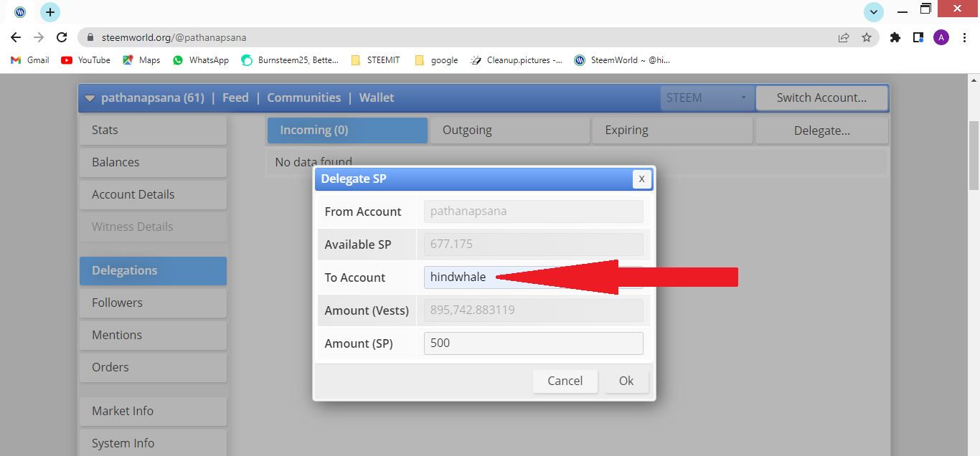Open Balances in sidebar
980x456 pixels.
point(153,162)
